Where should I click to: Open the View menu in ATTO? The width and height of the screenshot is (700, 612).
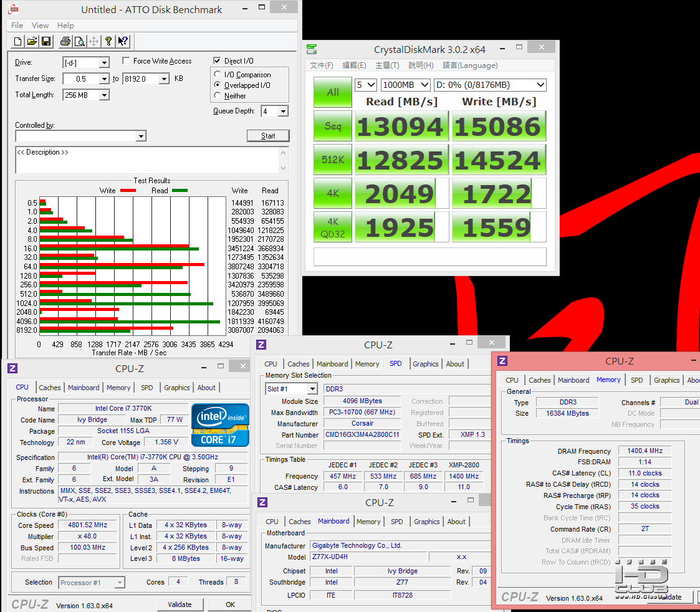tap(40, 26)
